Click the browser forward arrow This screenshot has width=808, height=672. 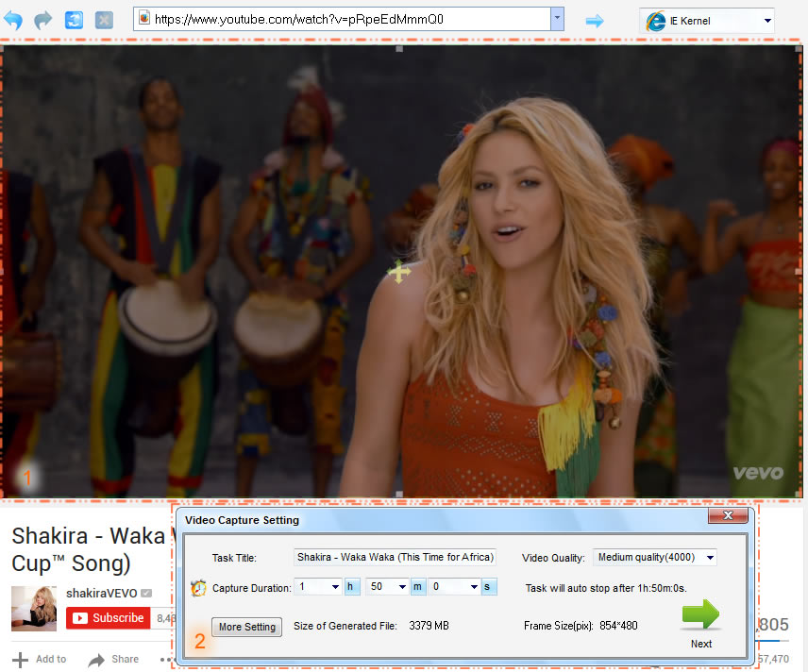click(43, 20)
